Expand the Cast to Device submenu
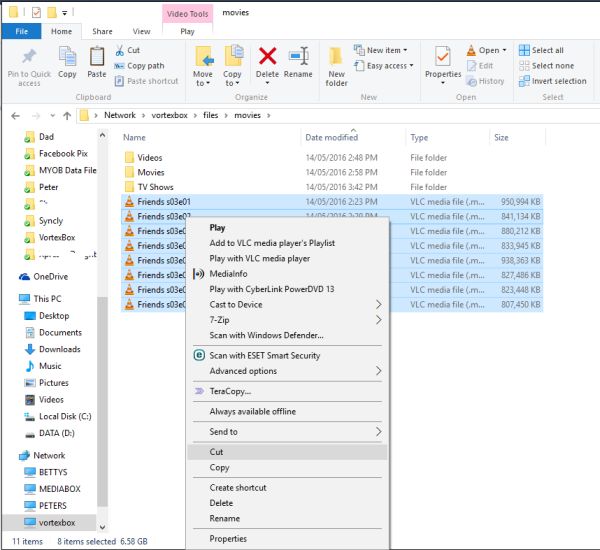Image resolution: width=600 pixels, height=550 pixels. pyautogui.click(x=288, y=305)
